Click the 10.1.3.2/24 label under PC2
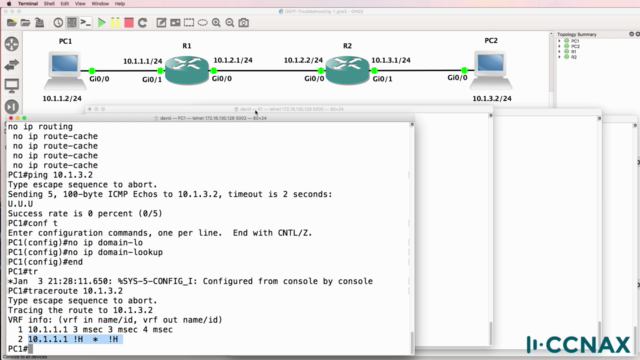This screenshot has width=640, height=360. (x=492, y=98)
